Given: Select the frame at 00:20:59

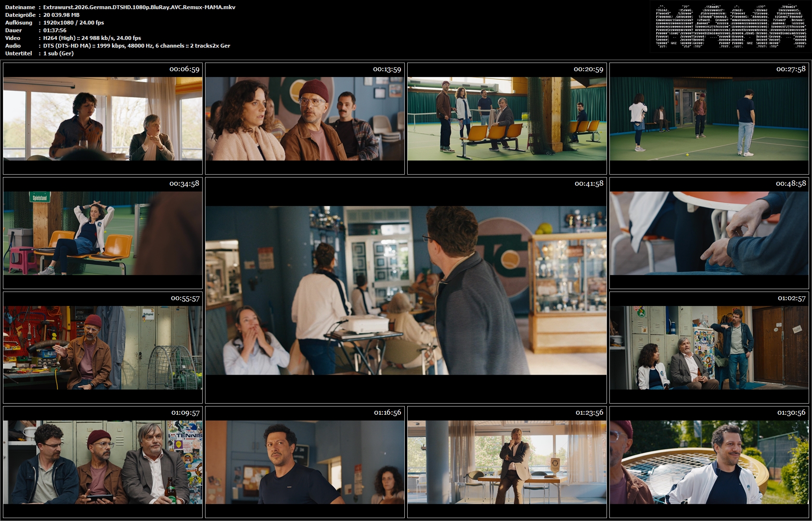Looking at the screenshot, I should 507,118.
